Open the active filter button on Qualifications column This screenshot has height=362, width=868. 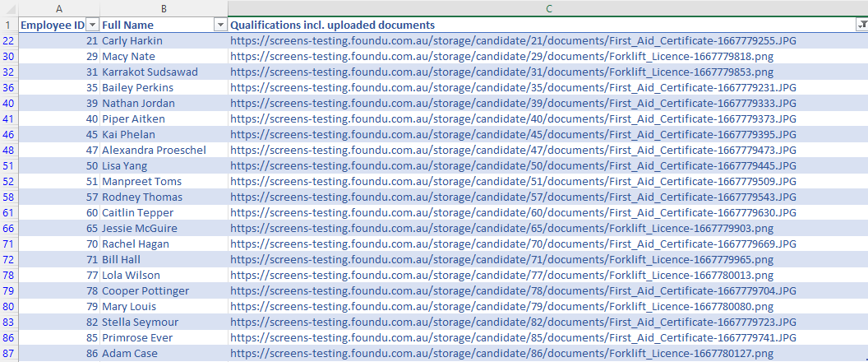coord(861,26)
